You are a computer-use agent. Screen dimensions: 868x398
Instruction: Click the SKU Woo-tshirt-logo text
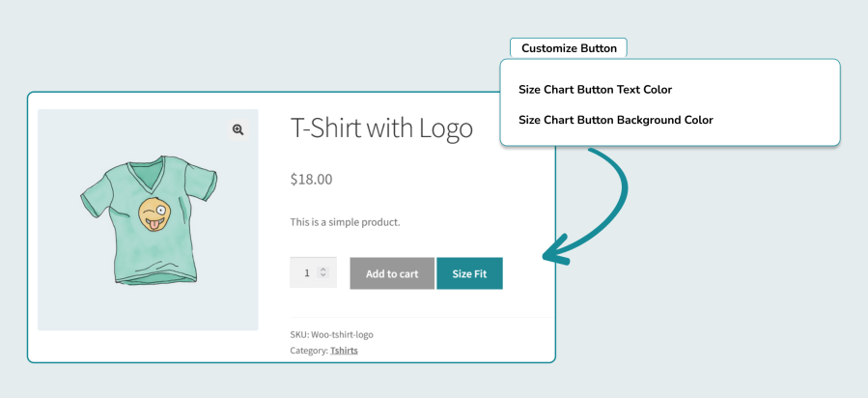[x=331, y=334]
